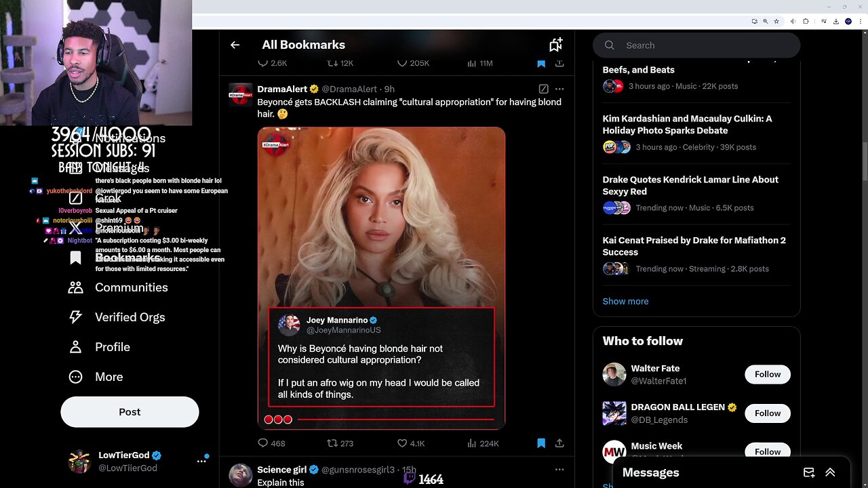Open account menu for LowTierGod
Screen dimensions: 868x488
(x=201, y=461)
